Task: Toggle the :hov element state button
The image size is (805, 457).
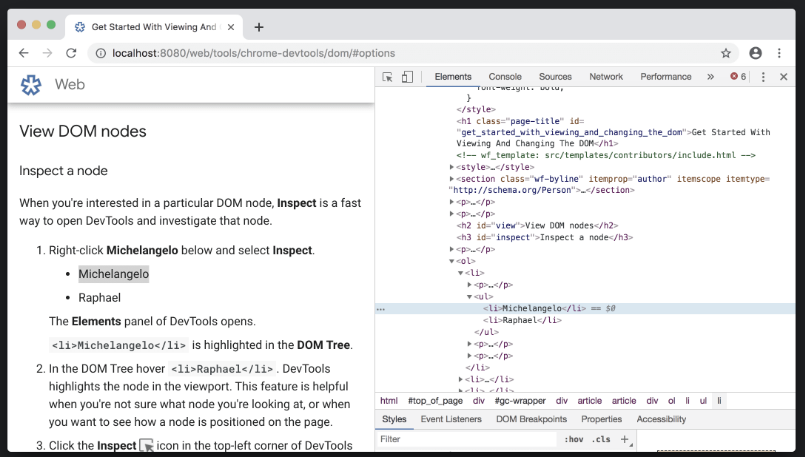Action: (x=574, y=440)
